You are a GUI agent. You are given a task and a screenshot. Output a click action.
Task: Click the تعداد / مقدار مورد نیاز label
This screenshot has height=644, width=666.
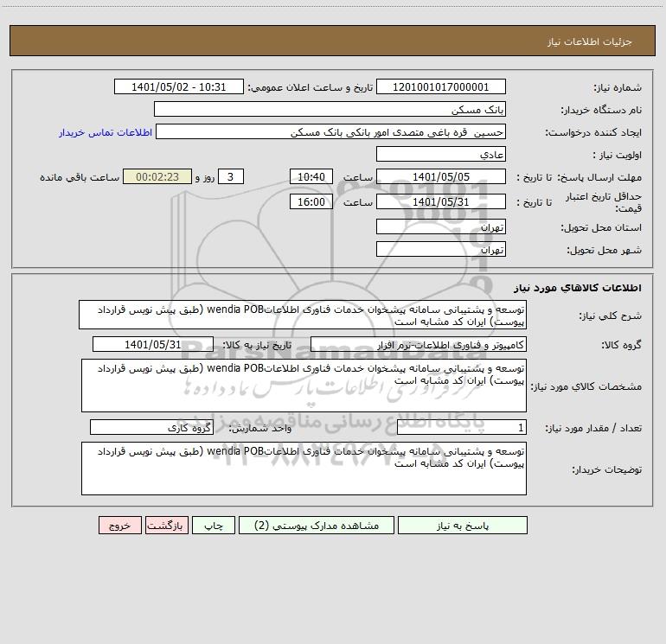pyautogui.click(x=593, y=428)
